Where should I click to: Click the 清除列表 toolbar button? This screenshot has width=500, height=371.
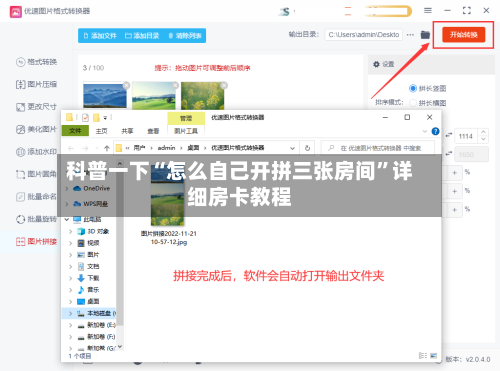(185, 36)
